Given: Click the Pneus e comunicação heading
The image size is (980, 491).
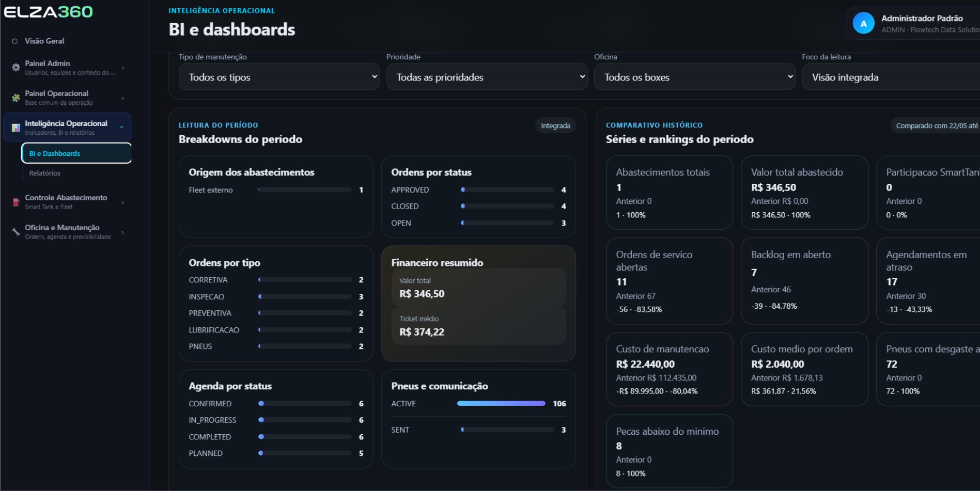Looking at the screenshot, I should click(439, 386).
